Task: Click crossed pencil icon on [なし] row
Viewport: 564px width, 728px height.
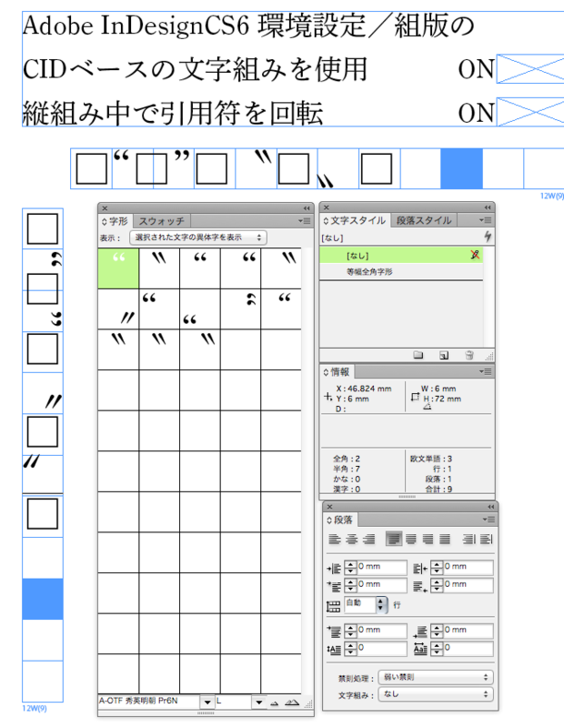Action: tap(475, 255)
